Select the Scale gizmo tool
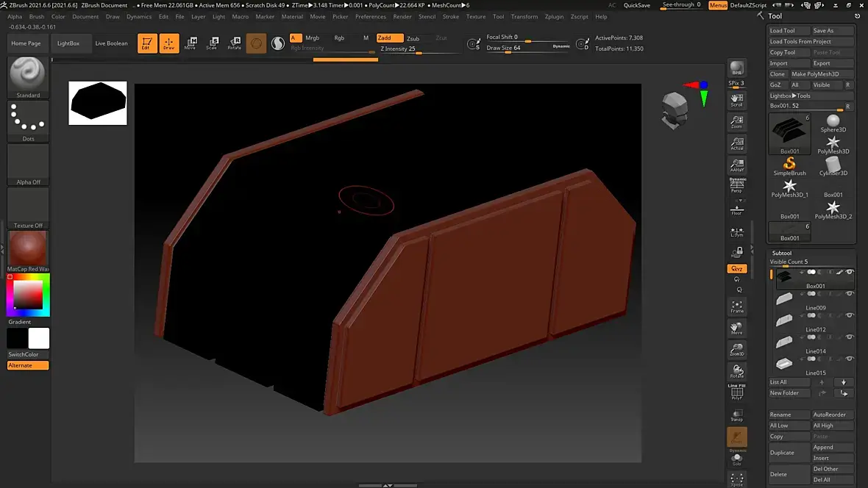Screen dimensions: 868x488 pyautogui.click(x=212, y=43)
